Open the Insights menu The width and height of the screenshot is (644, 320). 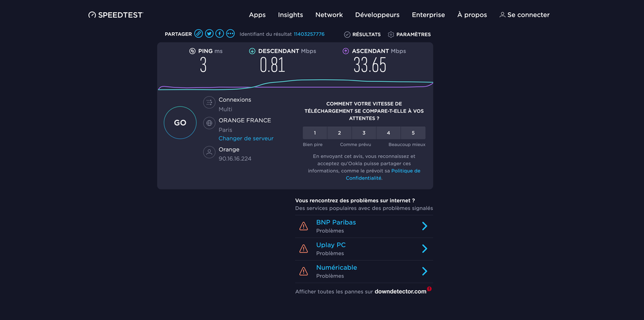point(290,15)
